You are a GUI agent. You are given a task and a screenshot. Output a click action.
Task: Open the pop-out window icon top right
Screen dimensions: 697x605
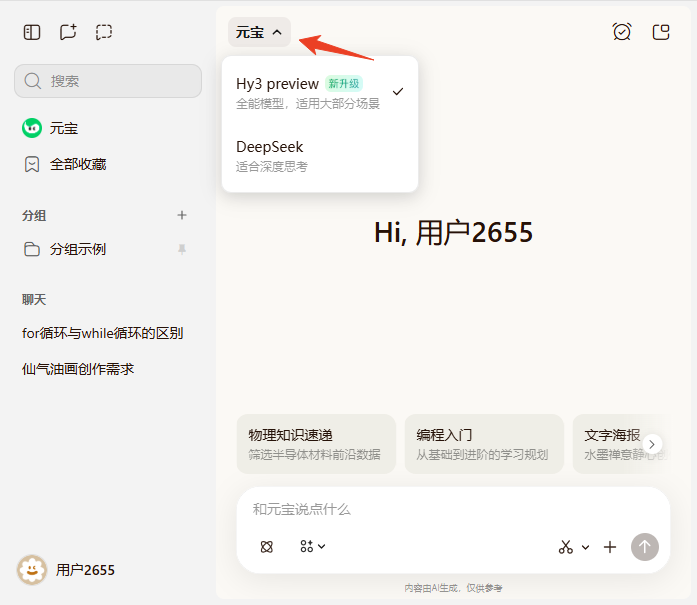[x=661, y=32]
